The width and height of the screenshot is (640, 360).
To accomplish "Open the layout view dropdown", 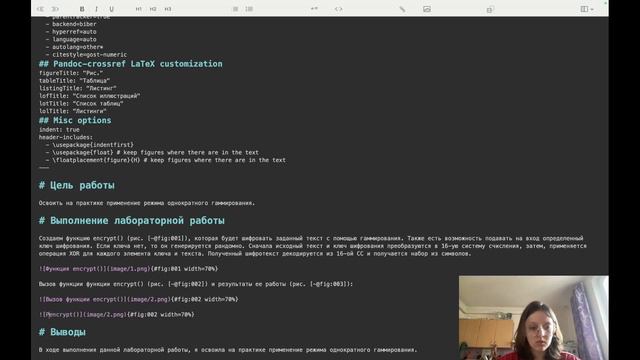I will 587,9.
